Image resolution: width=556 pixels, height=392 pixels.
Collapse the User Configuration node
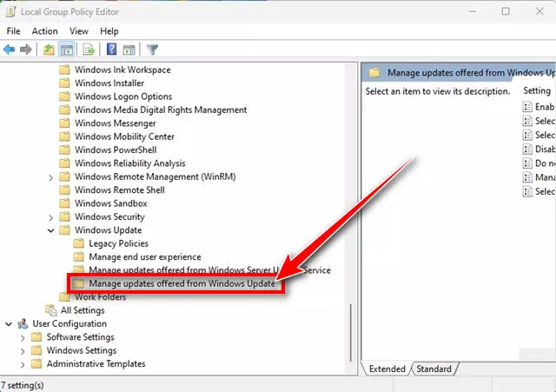9,324
